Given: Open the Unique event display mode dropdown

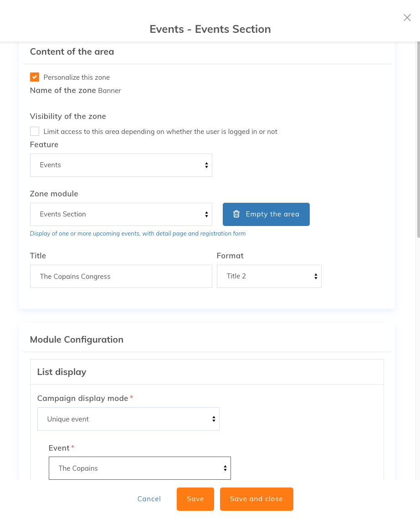Looking at the screenshot, I should click(x=128, y=419).
